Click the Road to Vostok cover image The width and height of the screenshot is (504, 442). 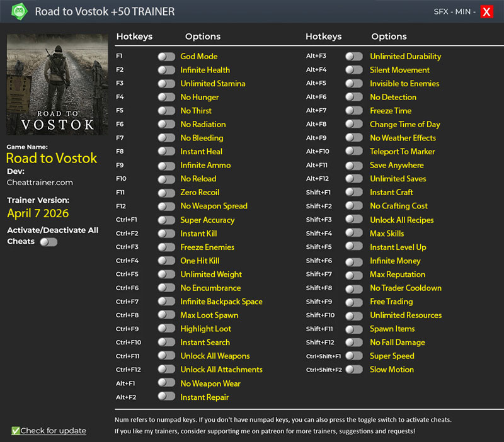click(57, 84)
